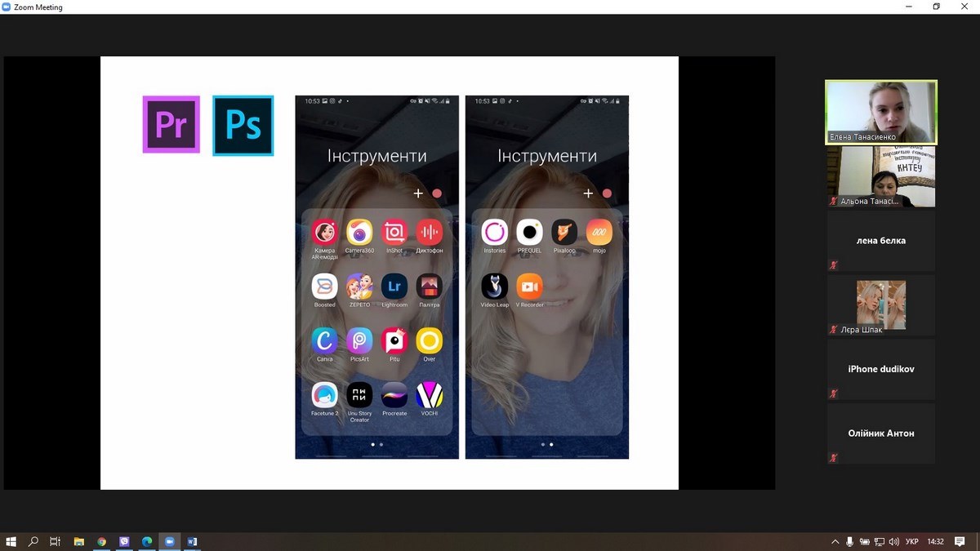Launch Google Chrome from the taskbar

pos(101,541)
